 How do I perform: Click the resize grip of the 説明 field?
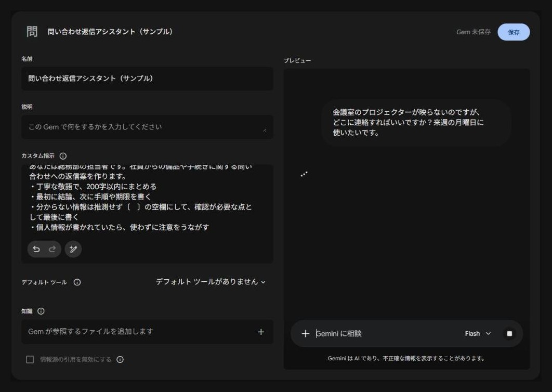(265, 130)
